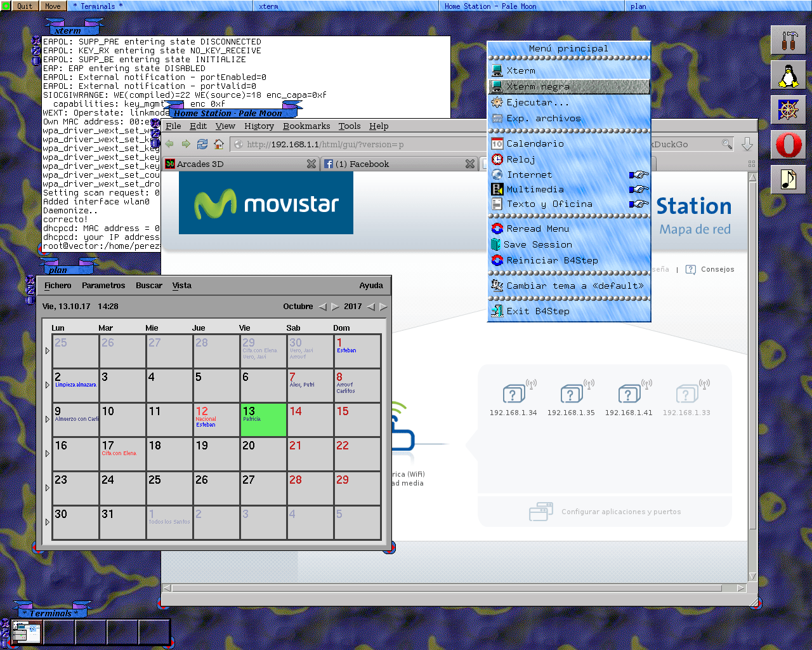
Task: Click the green indicator beside Quit
Action: pyautogui.click(x=6, y=6)
